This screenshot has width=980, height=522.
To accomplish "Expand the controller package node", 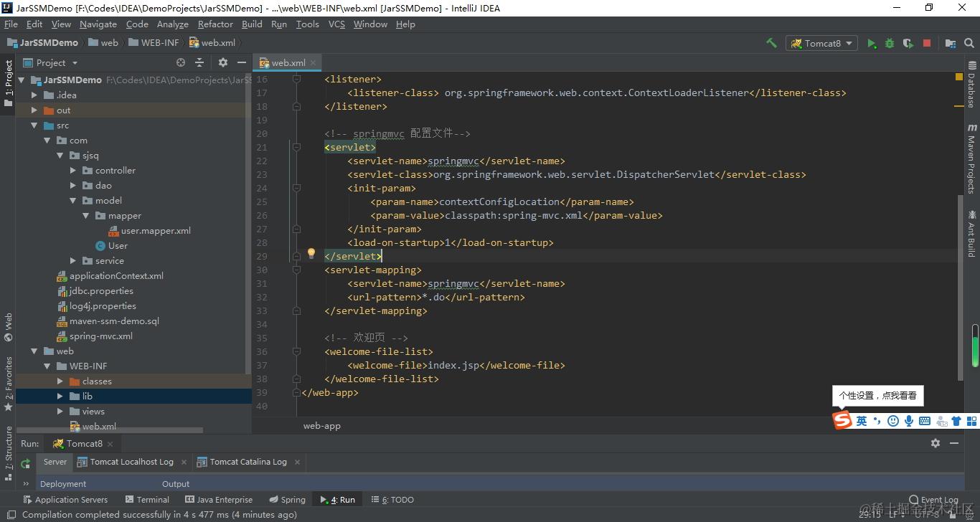I will [x=73, y=171].
